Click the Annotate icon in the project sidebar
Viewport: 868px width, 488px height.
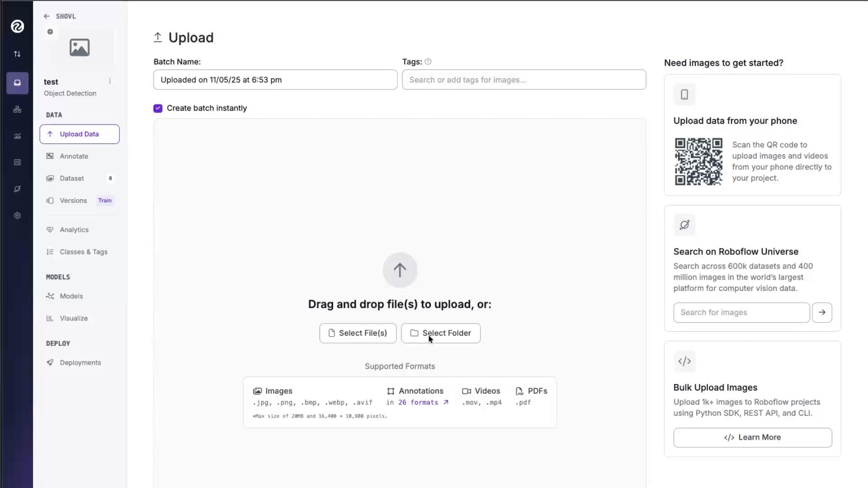click(x=50, y=156)
